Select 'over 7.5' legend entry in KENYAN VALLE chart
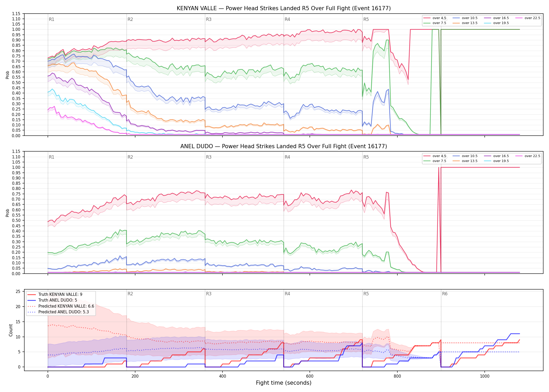Viewport: 549px width, 392px height. point(435,23)
